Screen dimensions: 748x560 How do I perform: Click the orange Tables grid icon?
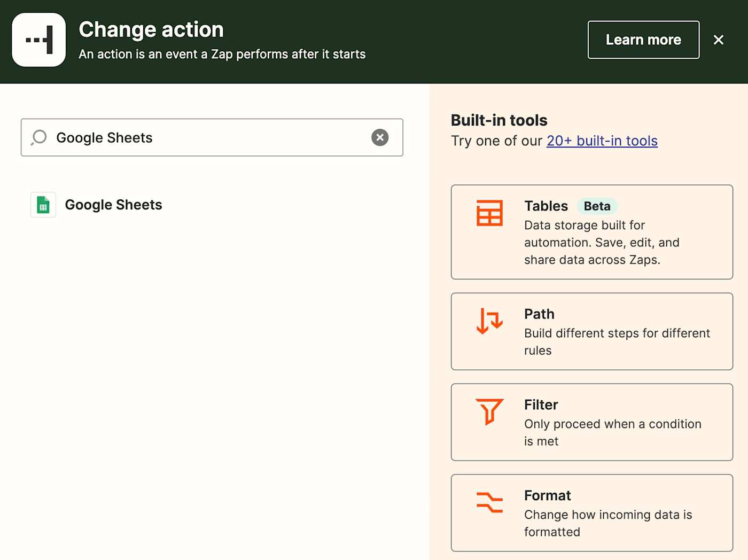[x=489, y=213]
